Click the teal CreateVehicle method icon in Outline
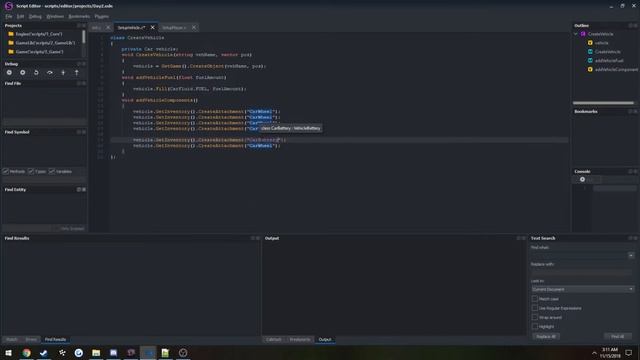This screenshot has width=640, height=360. pos(590,52)
